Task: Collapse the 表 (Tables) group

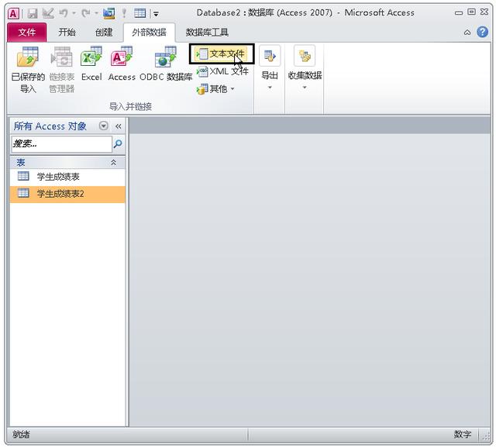Action: click(113, 163)
